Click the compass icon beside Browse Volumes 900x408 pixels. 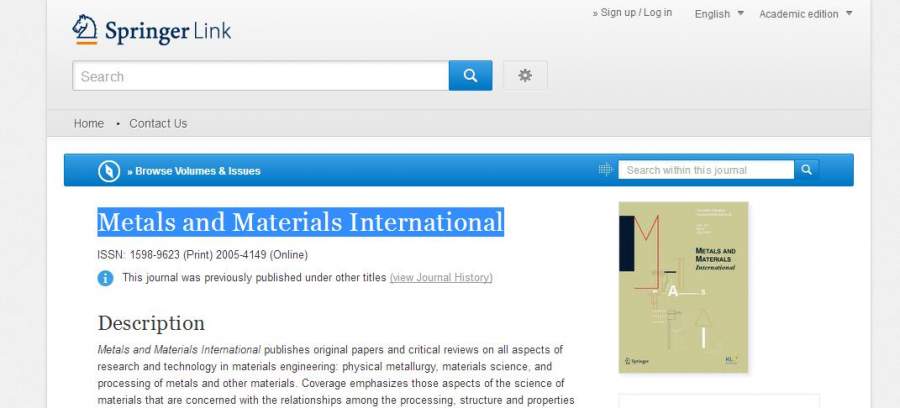[x=108, y=171]
